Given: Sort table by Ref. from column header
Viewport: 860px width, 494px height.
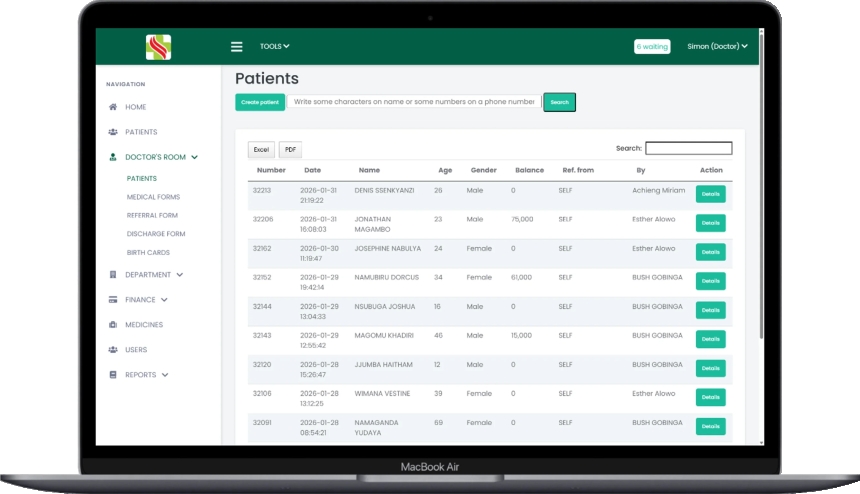Looking at the screenshot, I should point(578,170).
